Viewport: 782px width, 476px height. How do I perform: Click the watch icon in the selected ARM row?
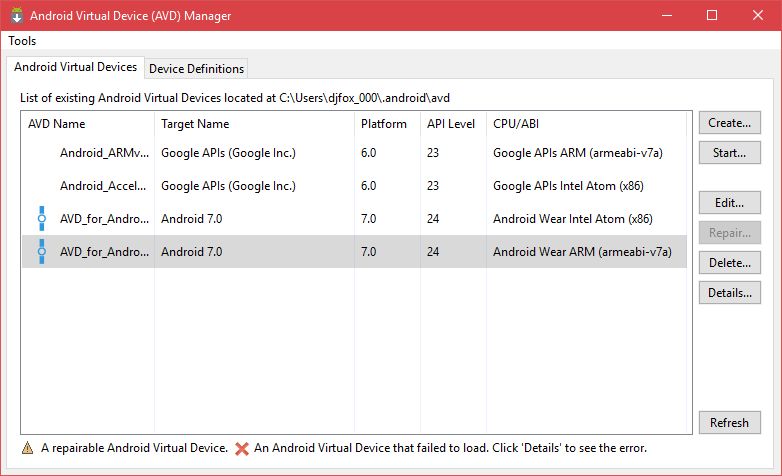42,251
